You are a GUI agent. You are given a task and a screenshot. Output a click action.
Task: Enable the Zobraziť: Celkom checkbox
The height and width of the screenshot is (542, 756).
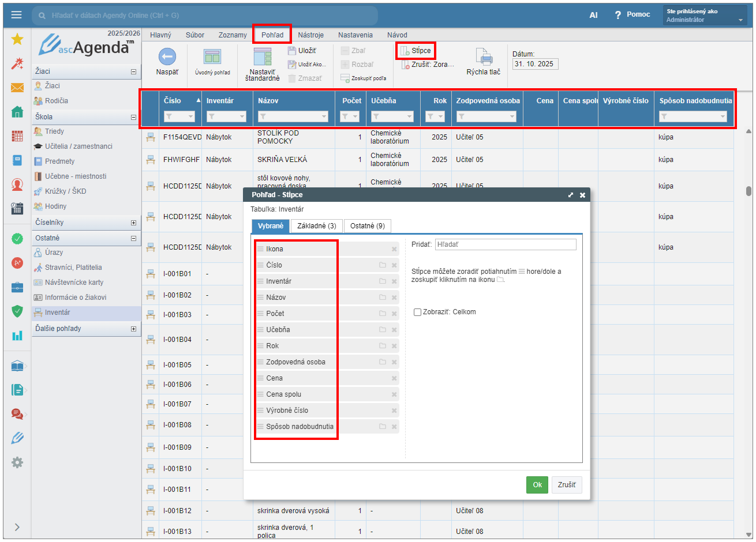pyautogui.click(x=417, y=312)
